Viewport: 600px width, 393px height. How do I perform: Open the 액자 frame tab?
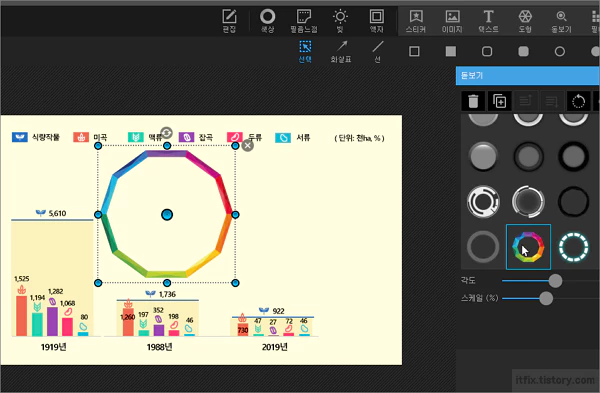click(377, 21)
